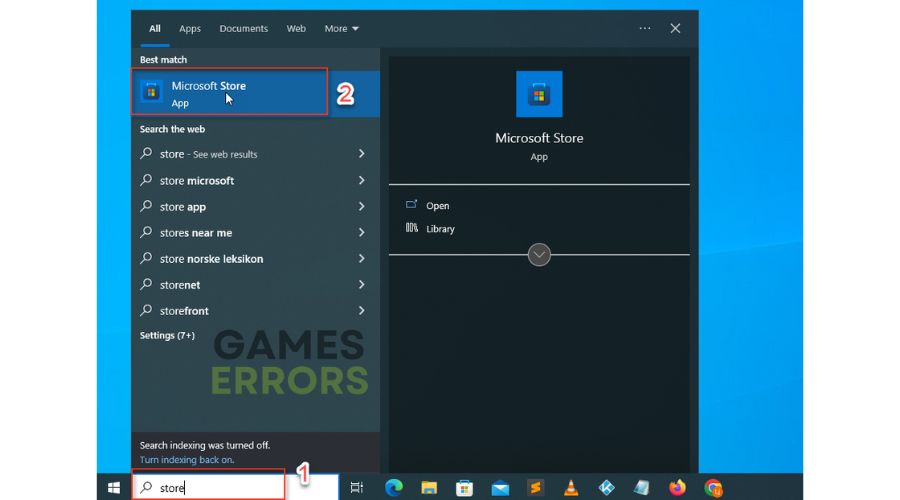Image resolution: width=900 pixels, height=500 pixels.
Task: Open the Microsoft Store taskbar icon
Action: [x=464, y=487]
